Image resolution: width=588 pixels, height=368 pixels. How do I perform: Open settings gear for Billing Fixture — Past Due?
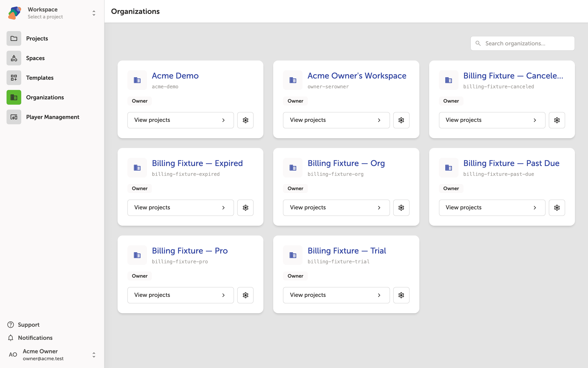point(557,208)
